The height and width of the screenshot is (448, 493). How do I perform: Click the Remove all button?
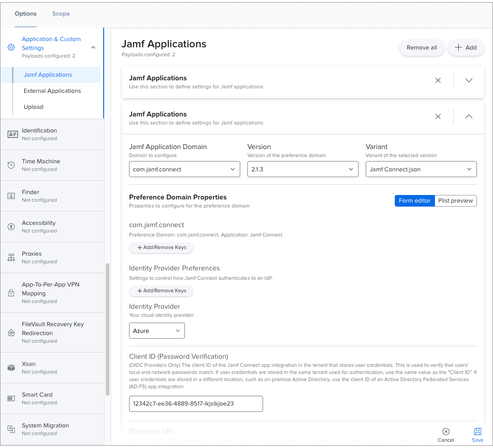[x=422, y=47]
